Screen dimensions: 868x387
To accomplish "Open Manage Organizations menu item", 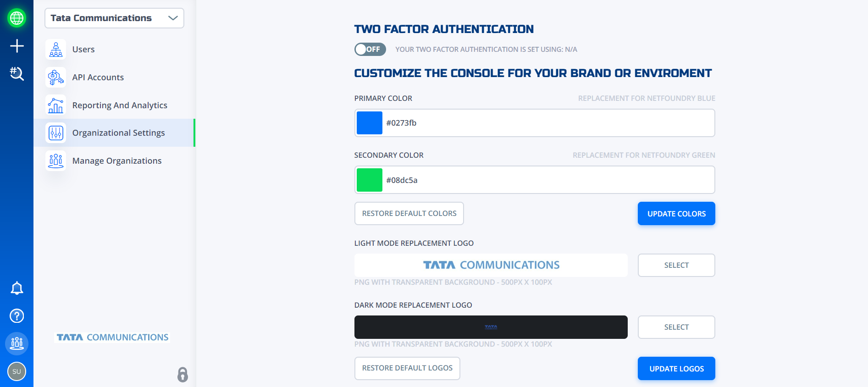I will (x=114, y=161).
